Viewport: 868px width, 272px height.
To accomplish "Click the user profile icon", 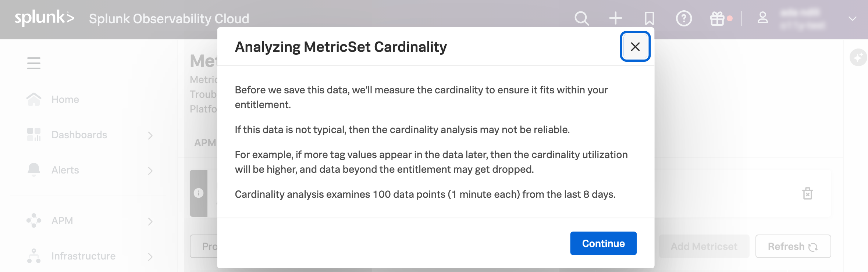I will coord(763,18).
